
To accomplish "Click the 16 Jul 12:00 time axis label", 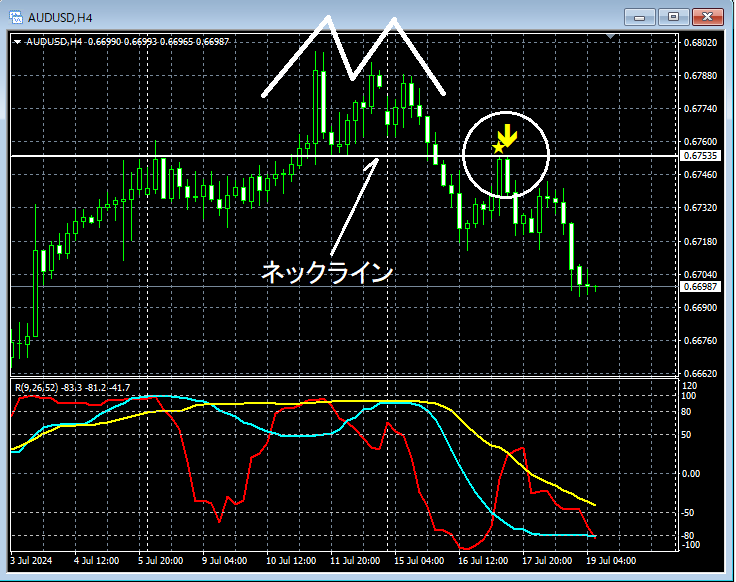I will click(x=483, y=560).
